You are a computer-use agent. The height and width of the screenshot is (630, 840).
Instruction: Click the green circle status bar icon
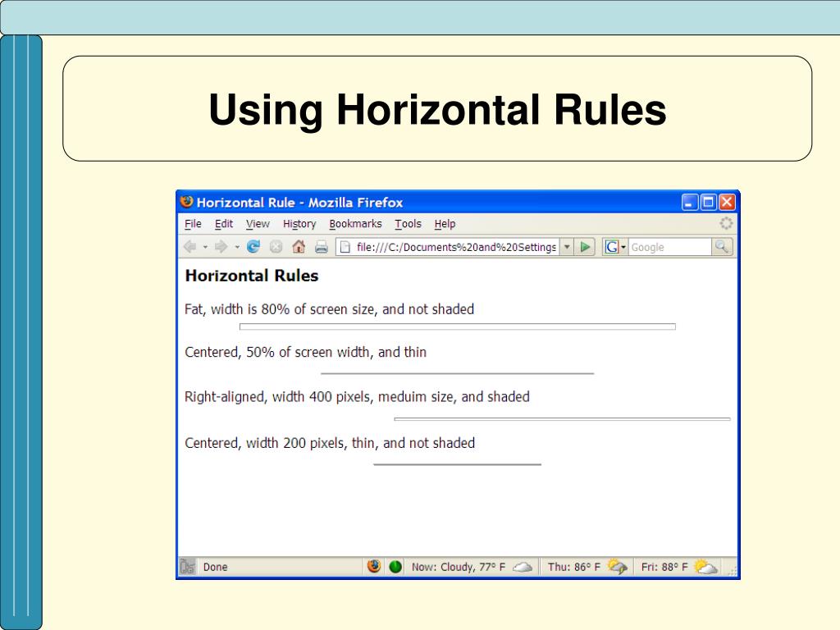(395, 566)
